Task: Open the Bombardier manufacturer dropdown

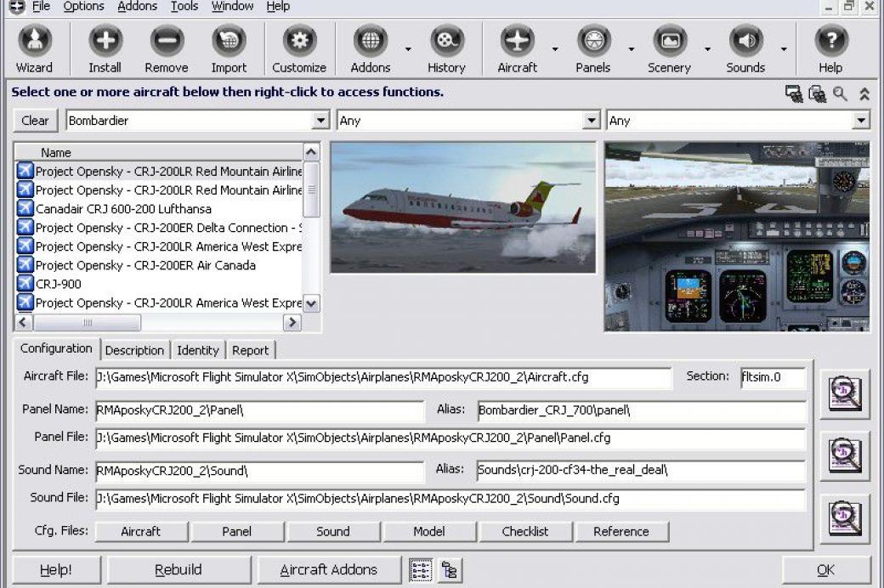Action: [x=320, y=120]
